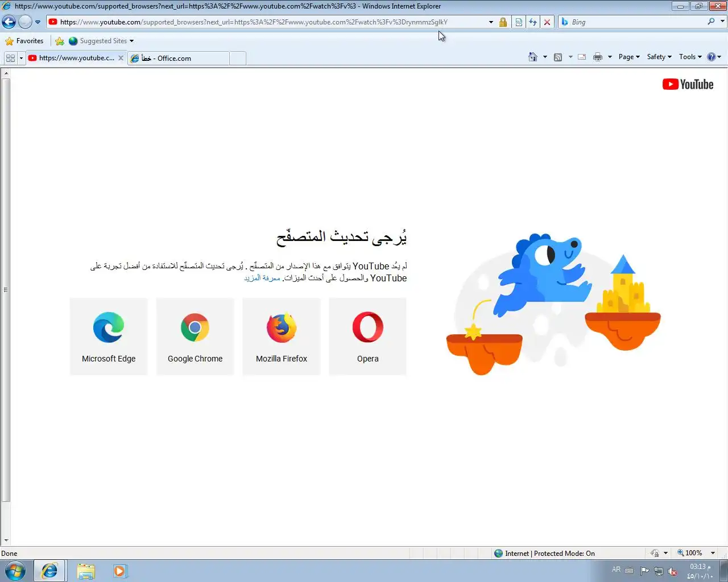The height and width of the screenshot is (582, 728).
Task: Open the Tools menu
Action: click(x=690, y=57)
